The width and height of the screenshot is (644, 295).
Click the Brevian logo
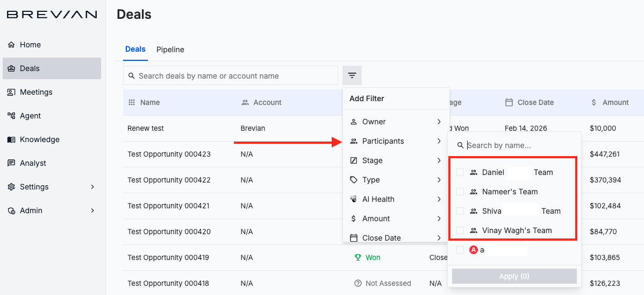[x=52, y=15]
